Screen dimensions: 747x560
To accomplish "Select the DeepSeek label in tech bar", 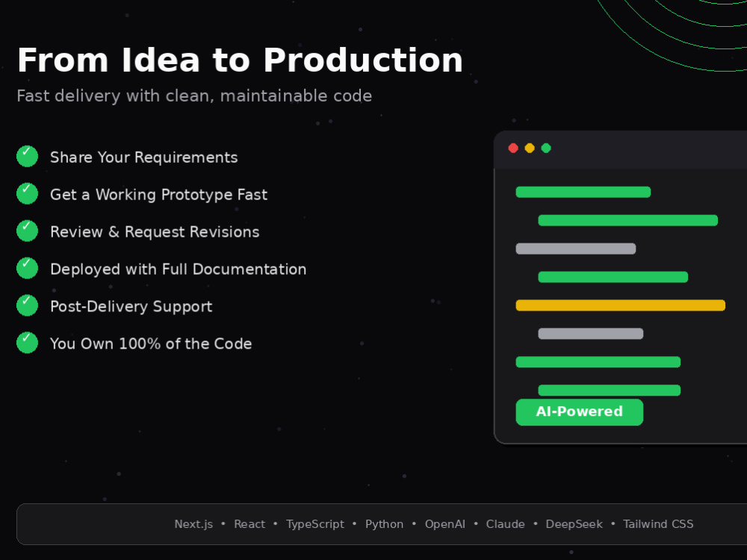I will tap(574, 524).
